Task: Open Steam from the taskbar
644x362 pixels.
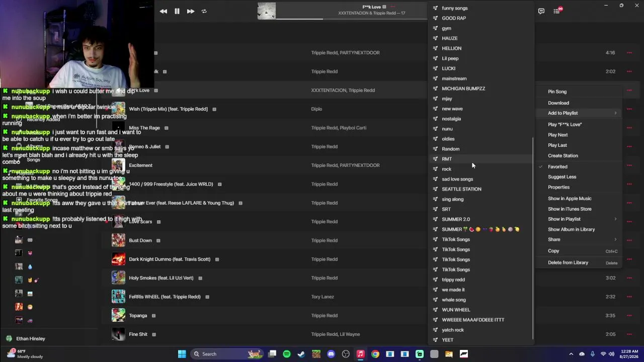Action: [301, 354]
